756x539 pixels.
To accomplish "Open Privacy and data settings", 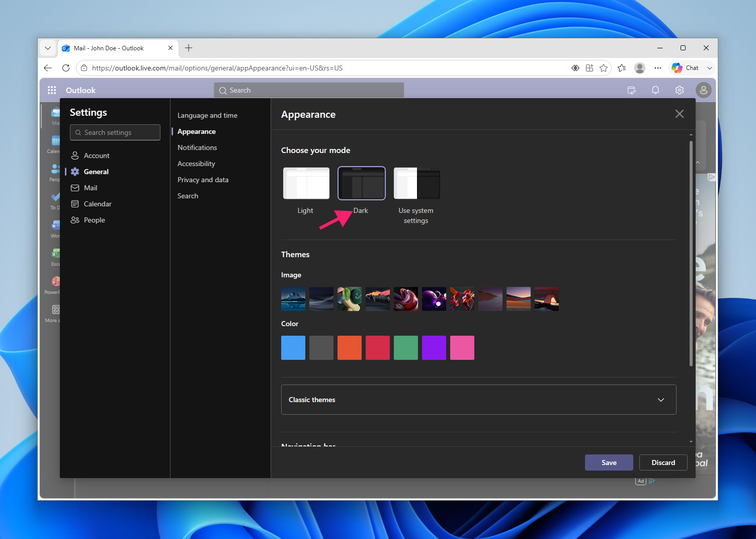I will point(203,180).
